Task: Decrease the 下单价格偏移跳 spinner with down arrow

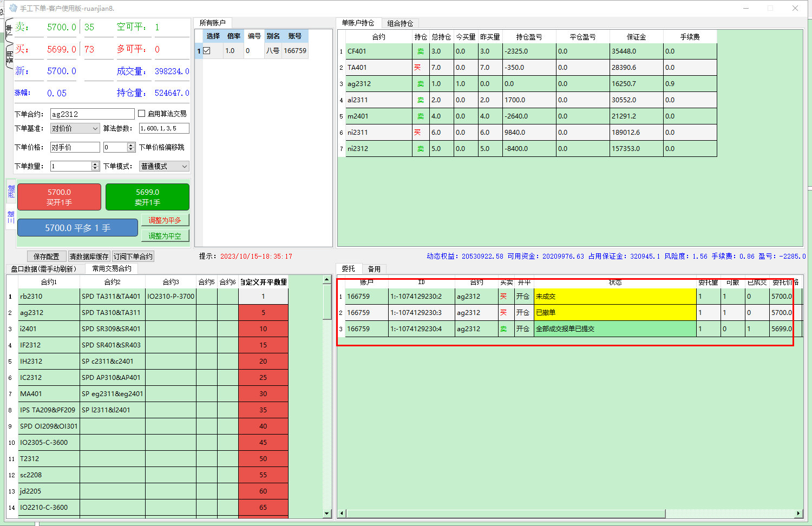Action: pos(130,149)
